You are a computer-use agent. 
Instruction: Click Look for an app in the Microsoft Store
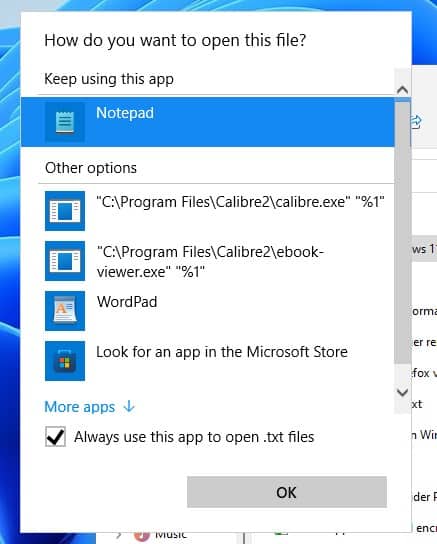pos(222,352)
